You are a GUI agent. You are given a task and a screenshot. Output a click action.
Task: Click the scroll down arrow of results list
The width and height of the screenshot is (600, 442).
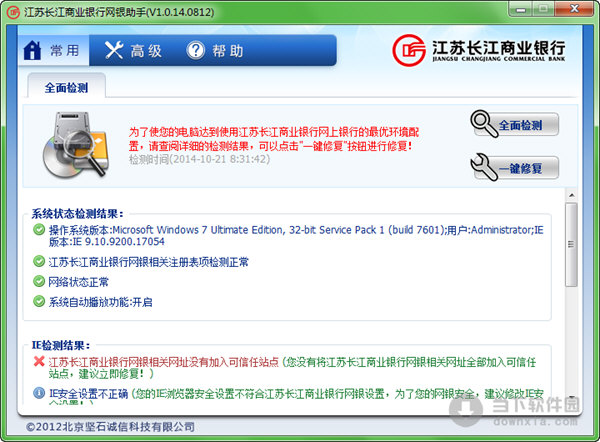[571, 398]
